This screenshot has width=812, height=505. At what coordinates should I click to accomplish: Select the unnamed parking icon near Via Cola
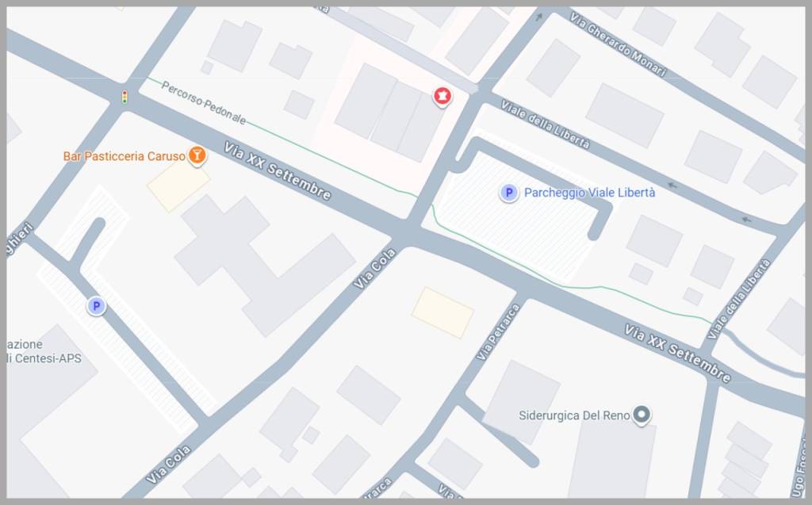(x=96, y=306)
